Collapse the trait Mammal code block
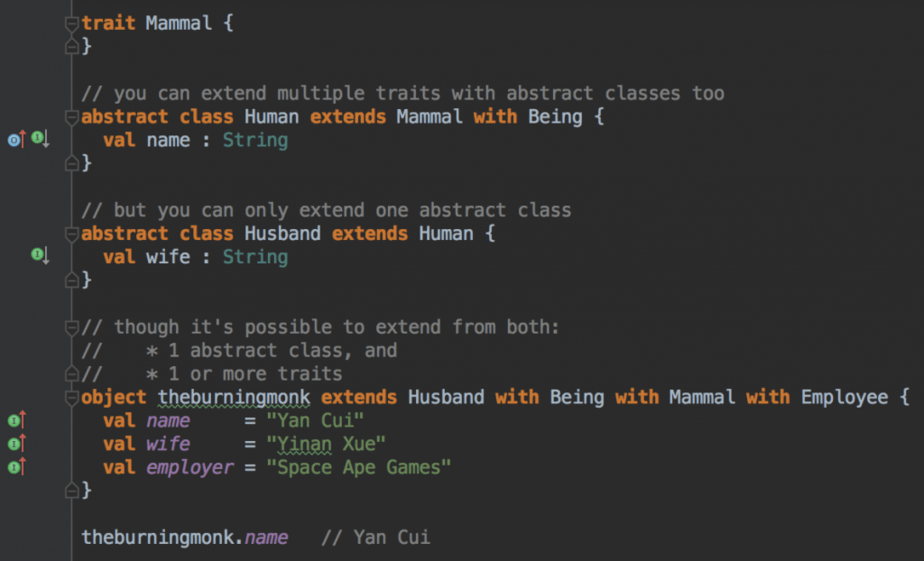The width and height of the screenshot is (924, 561). (x=71, y=23)
